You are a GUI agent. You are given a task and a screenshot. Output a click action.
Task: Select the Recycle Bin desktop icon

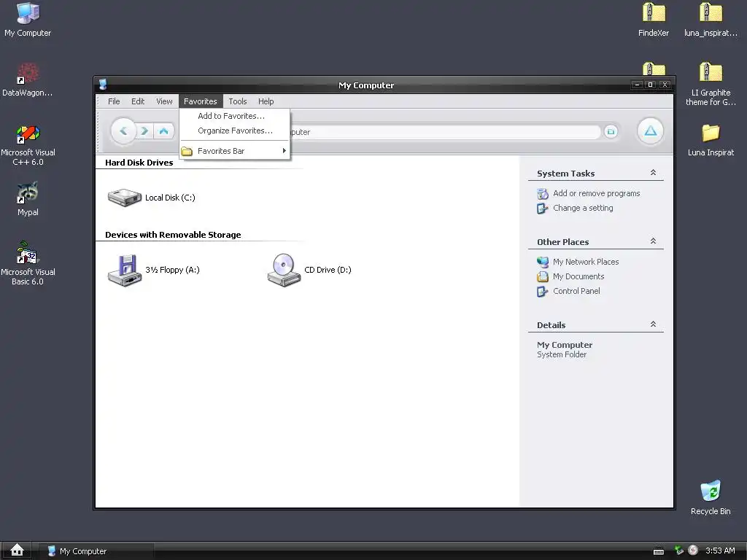pyautogui.click(x=711, y=497)
